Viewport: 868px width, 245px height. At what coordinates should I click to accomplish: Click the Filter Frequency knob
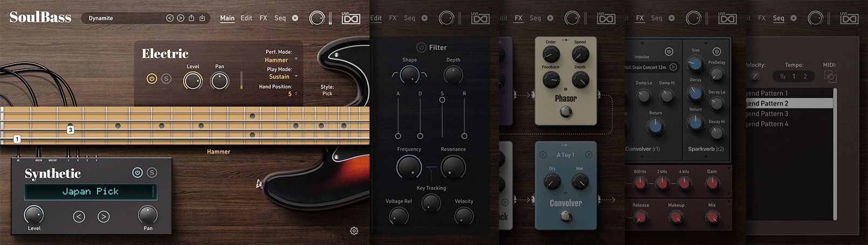coord(409,167)
